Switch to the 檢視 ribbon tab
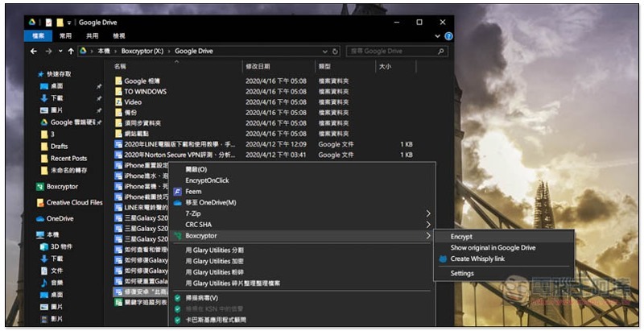Image resolution: width=644 pixels, height=331 pixels. [x=119, y=36]
